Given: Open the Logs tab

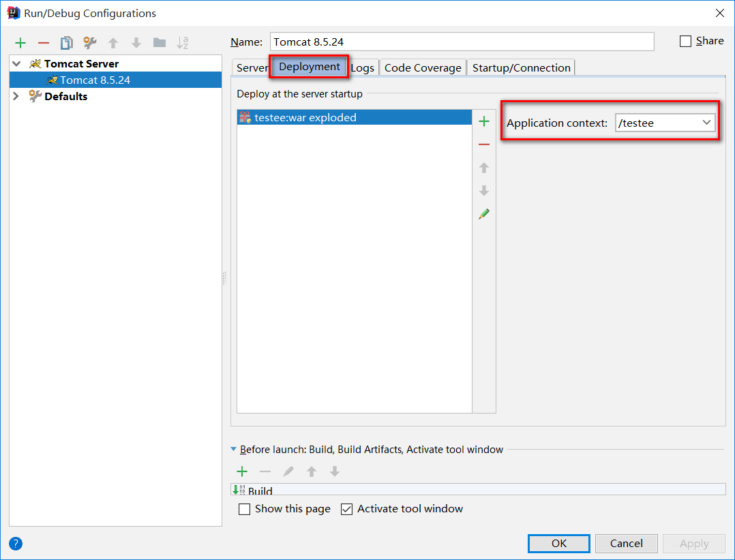Looking at the screenshot, I should point(362,68).
